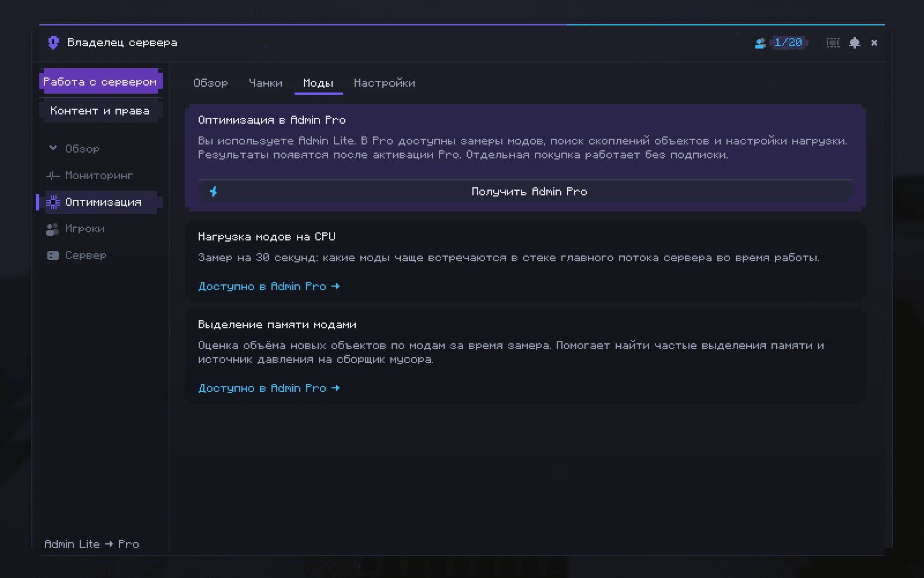Go to Мониторинг sidebar item
Viewport: 924px width, 578px height.
coord(99,175)
